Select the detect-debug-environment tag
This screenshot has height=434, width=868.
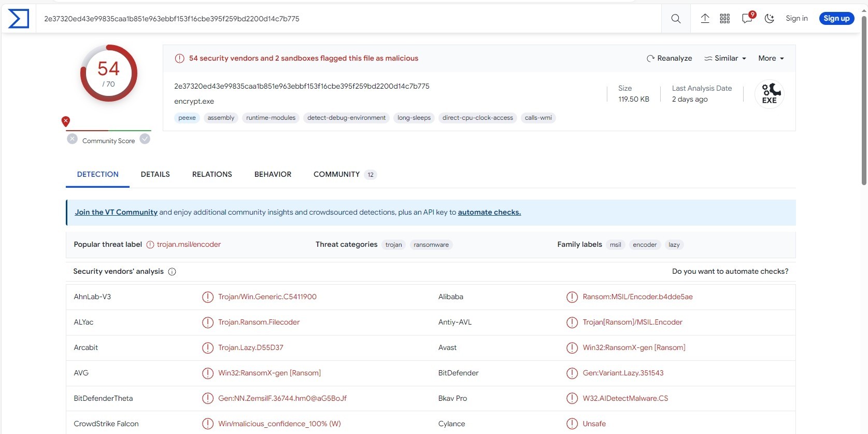click(x=347, y=118)
